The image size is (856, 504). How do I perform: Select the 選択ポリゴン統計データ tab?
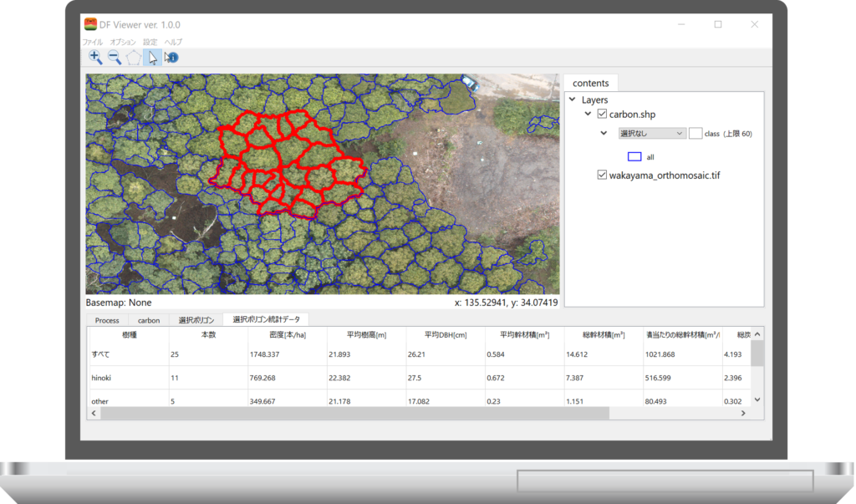[x=267, y=319]
